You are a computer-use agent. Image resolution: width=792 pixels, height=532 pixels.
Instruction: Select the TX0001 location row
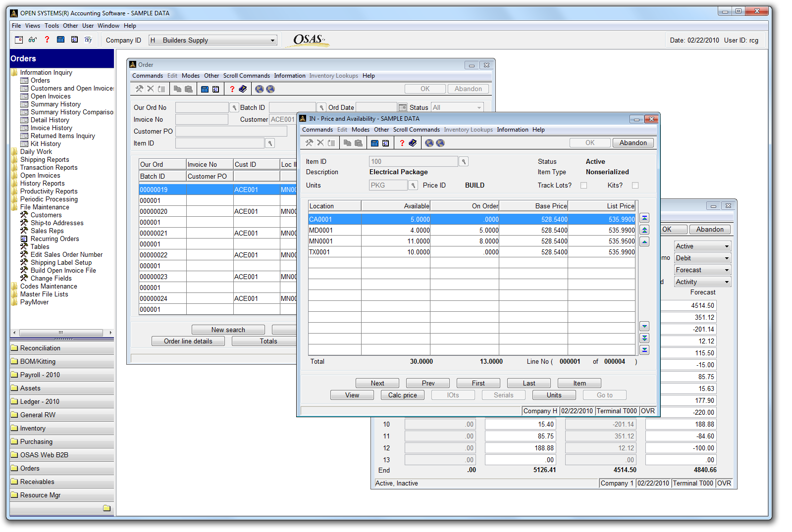click(x=472, y=252)
